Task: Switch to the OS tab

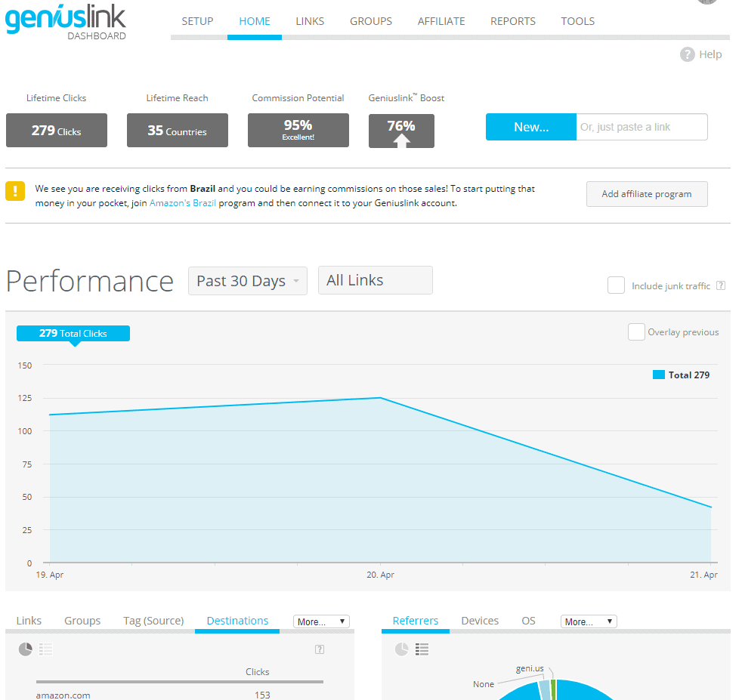Action: pyautogui.click(x=529, y=621)
